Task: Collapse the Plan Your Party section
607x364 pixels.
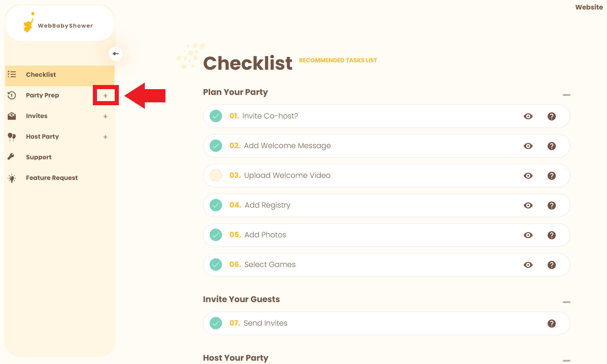Action: tap(566, 95)
